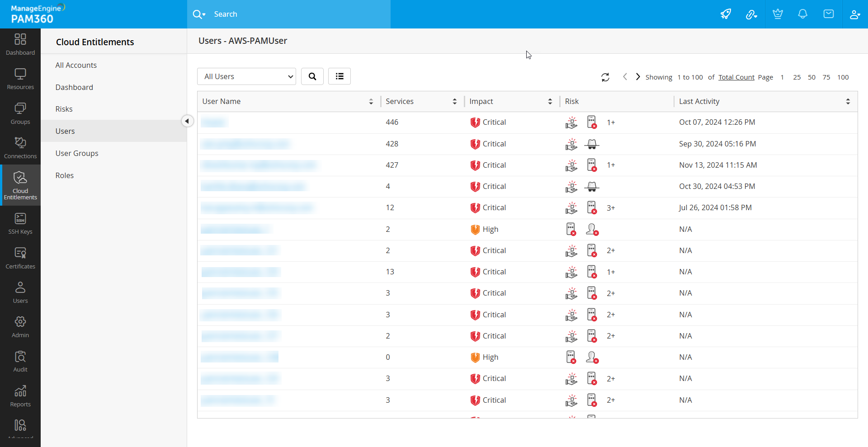Open Admin settings in the left rail
868x447 pixels.
pyautogui.click(x=20, y=327)
